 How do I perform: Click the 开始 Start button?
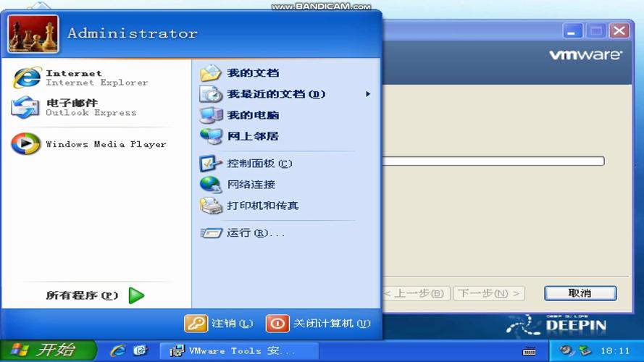[48, 350]
